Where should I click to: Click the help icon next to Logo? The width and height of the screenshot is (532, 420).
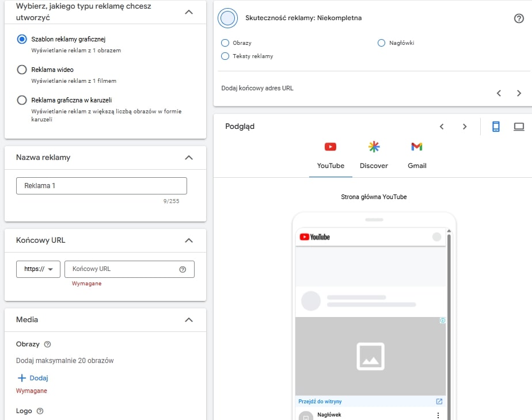(x=40, y=411)
